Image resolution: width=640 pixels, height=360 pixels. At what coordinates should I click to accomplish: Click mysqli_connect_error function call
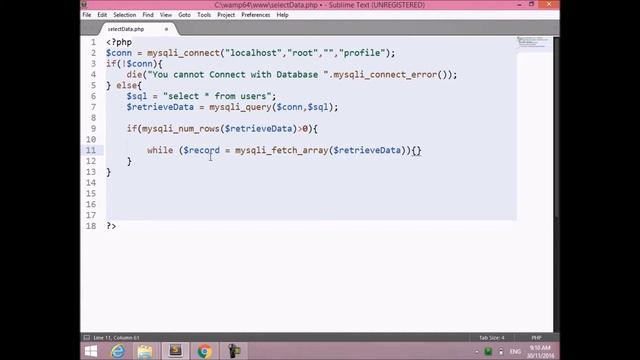tap(385, 75)
